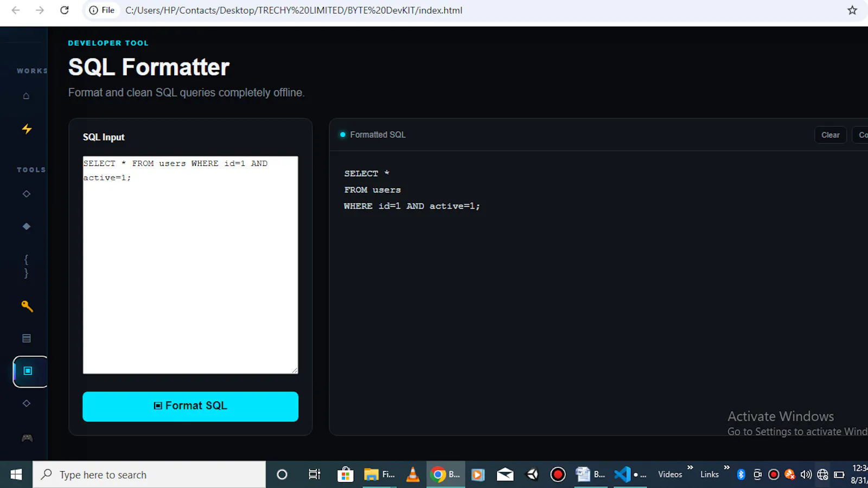The width and height of the screenshot is (868, 488).
Task: Open the golden key tool in the sidebar
Action: [27, 306]
